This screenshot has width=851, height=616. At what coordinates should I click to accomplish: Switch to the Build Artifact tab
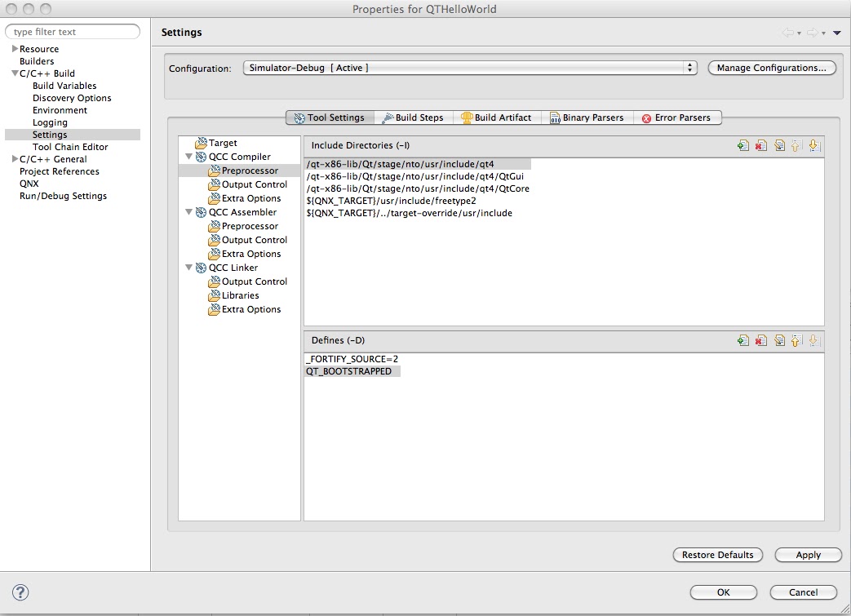(x=497, y=117)
